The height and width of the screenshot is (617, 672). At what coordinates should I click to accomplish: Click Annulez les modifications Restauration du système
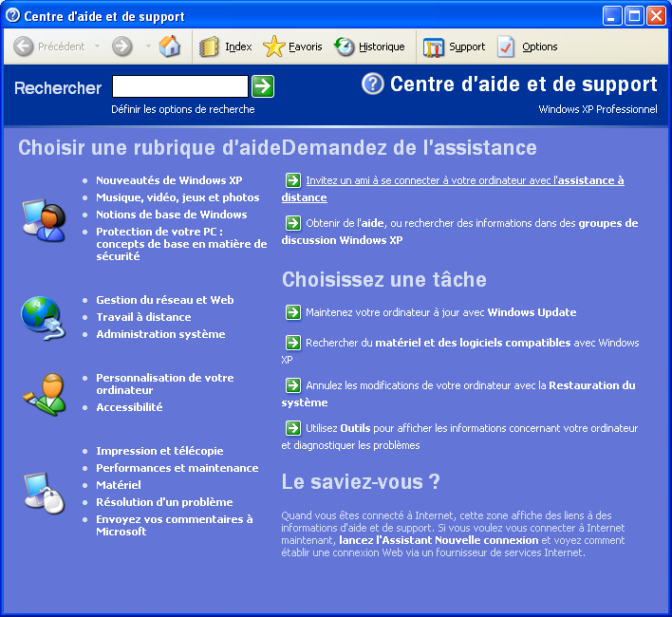pos(471,385)
